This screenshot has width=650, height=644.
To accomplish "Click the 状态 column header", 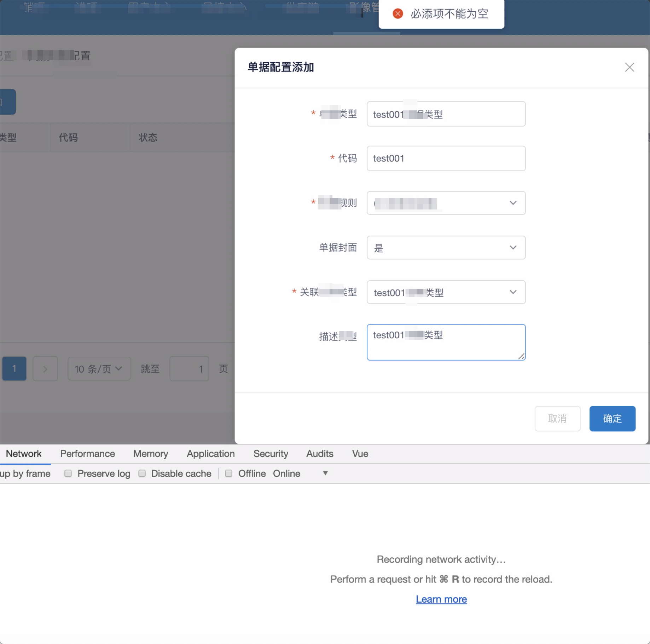I will (x=148, y=137).
